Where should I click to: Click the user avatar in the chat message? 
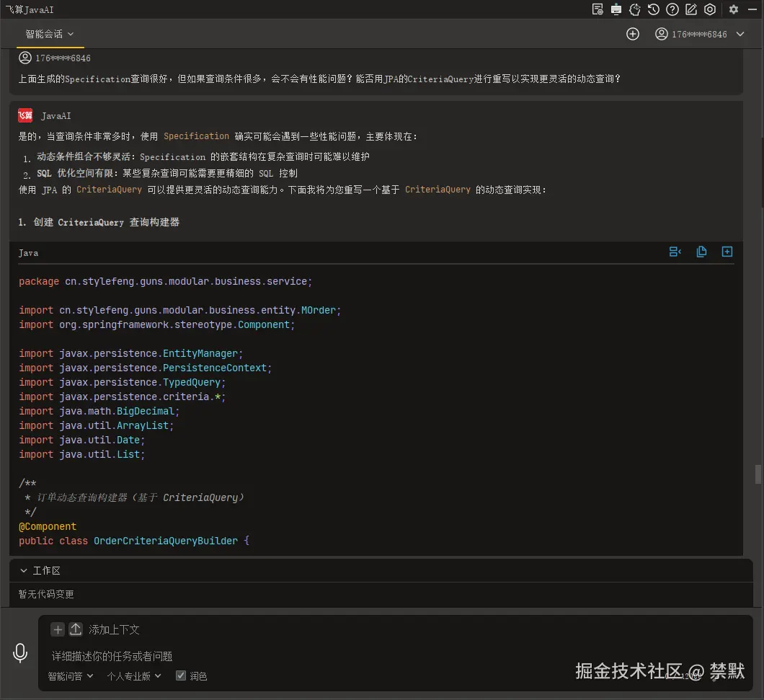coord(25,58)
